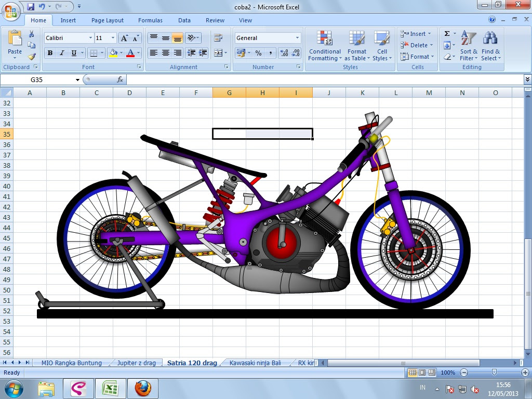Insert a function using fx icon
Viewport: 532px width, 399px height.
[x=120, y=79]
